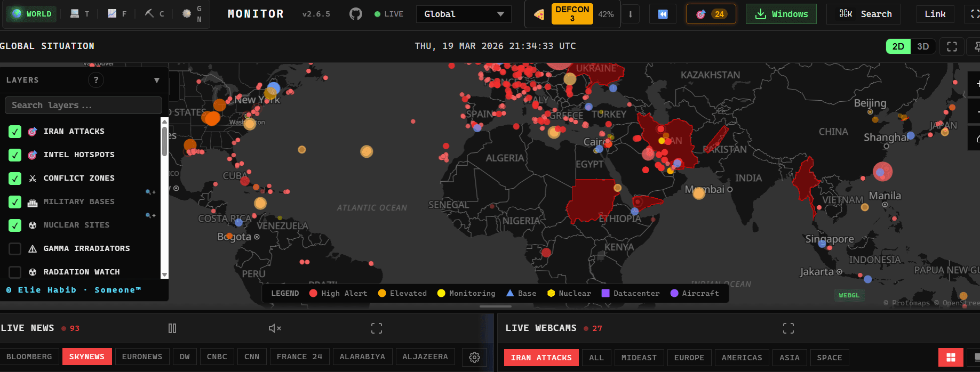
Task: Select the BLOOMBERG news channel
Action: click(29, 357)
